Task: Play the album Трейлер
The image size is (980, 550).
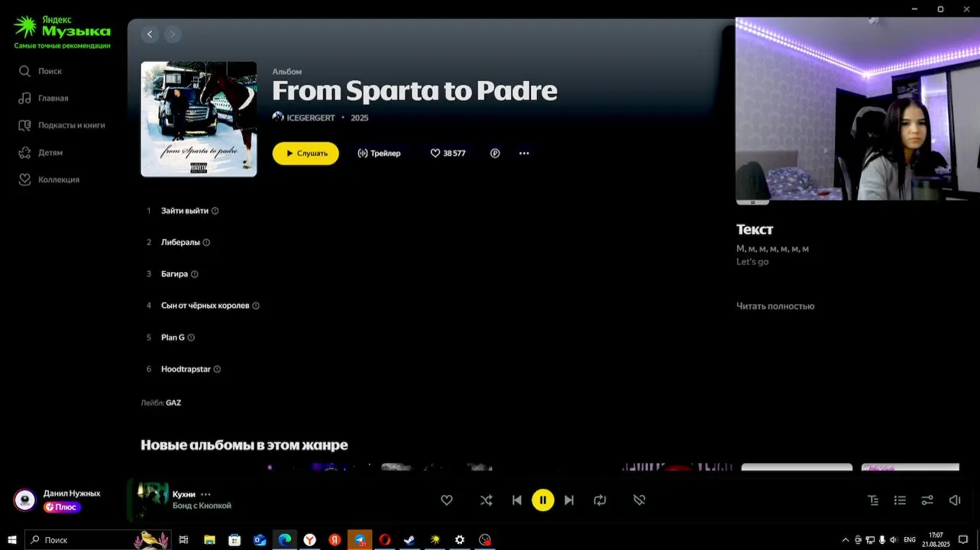Action: [x=379, y=154]
